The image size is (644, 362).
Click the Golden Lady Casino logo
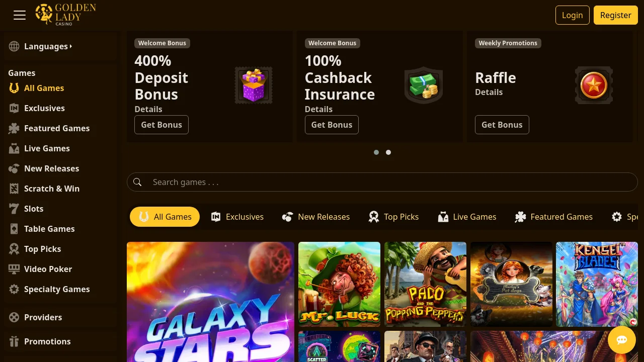point(65,15)
